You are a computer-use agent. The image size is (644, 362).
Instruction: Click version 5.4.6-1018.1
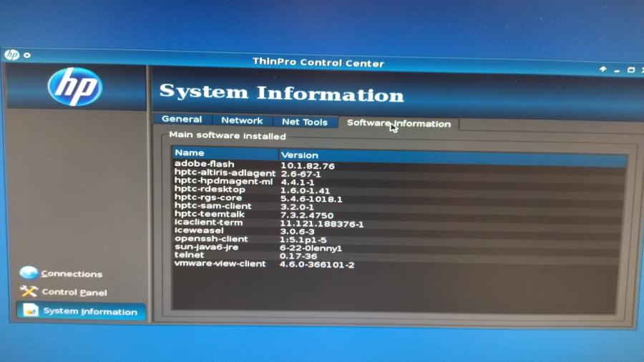click(311, 199)
